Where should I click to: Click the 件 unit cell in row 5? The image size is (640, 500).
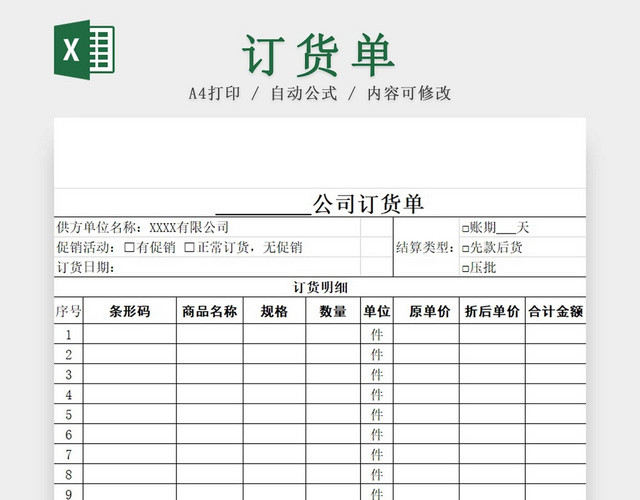tap(377, 414)
